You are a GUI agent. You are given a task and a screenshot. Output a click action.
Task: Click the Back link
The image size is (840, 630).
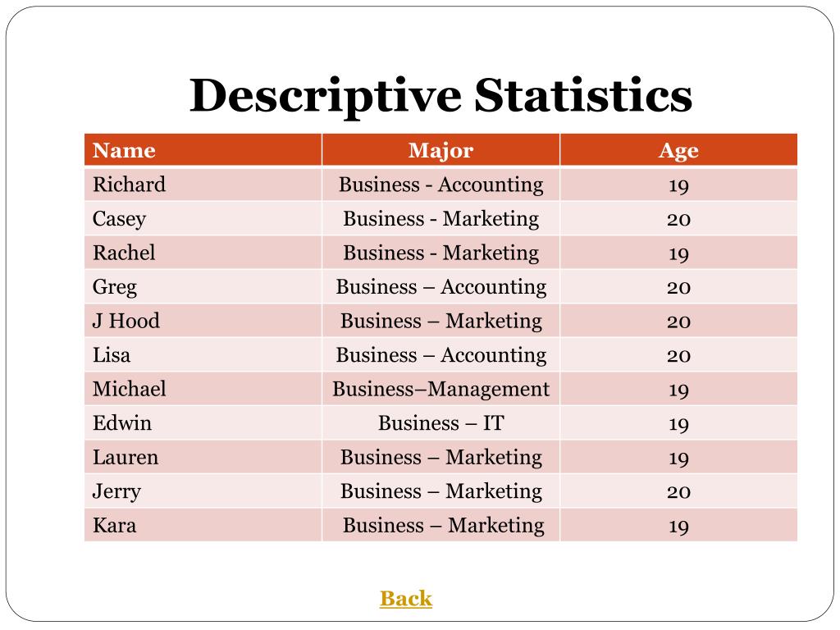(x=405, y=598)
